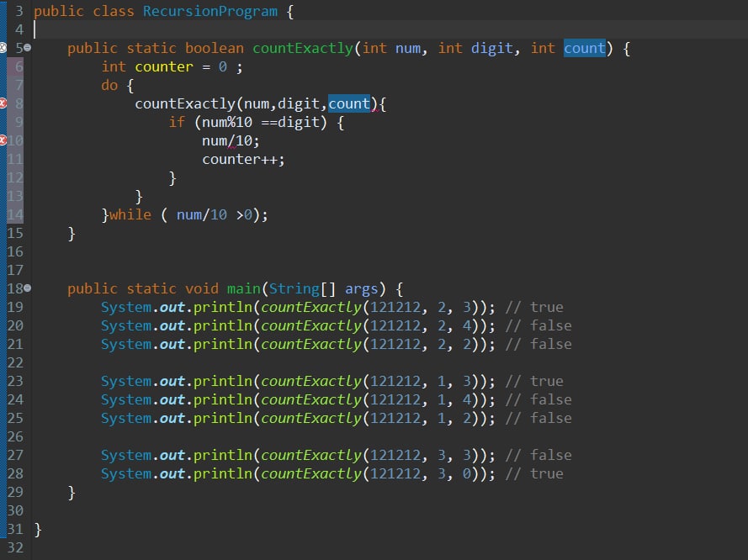Click line number 22 in the gutter

click(x=15, y=362)
